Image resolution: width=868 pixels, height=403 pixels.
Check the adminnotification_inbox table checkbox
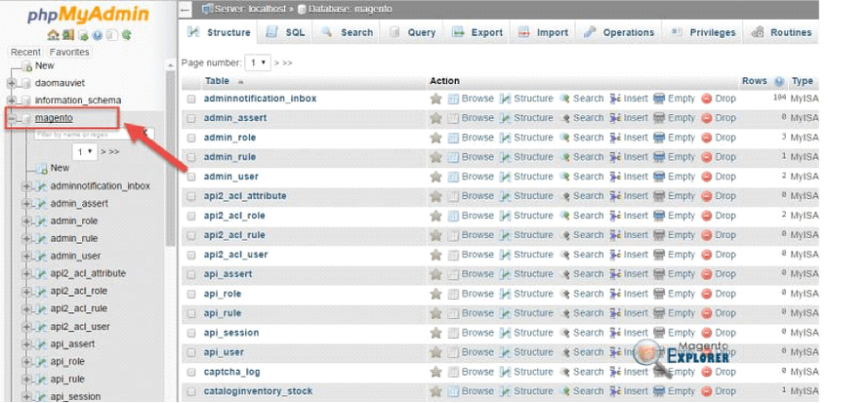tap(191, 99)
